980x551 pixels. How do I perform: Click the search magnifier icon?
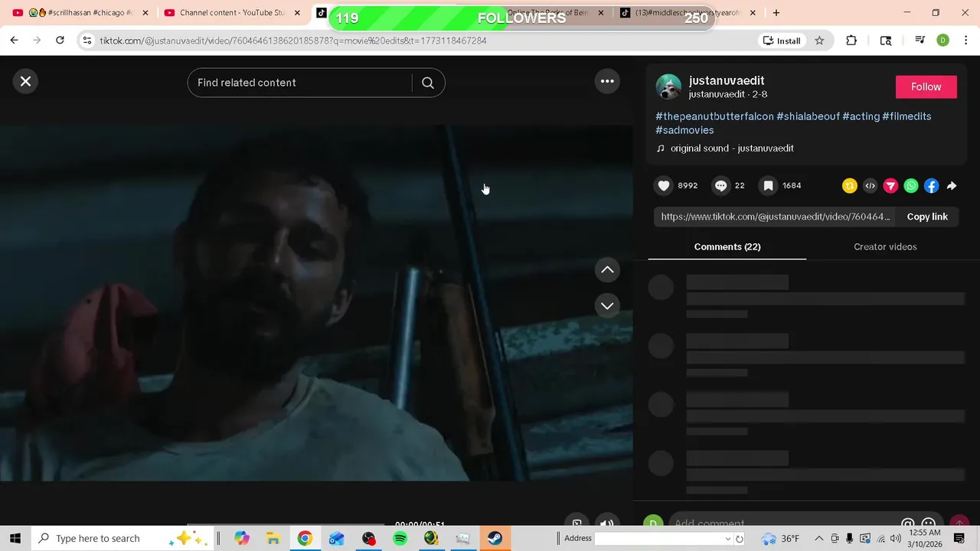click(x=428, y=83)
